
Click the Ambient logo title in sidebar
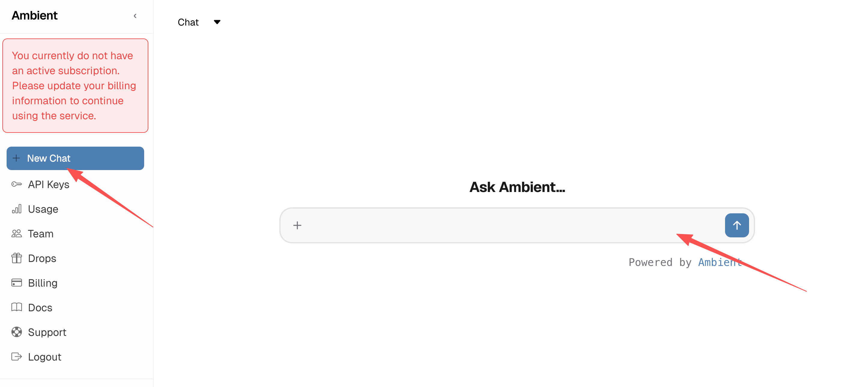[35, 16]
